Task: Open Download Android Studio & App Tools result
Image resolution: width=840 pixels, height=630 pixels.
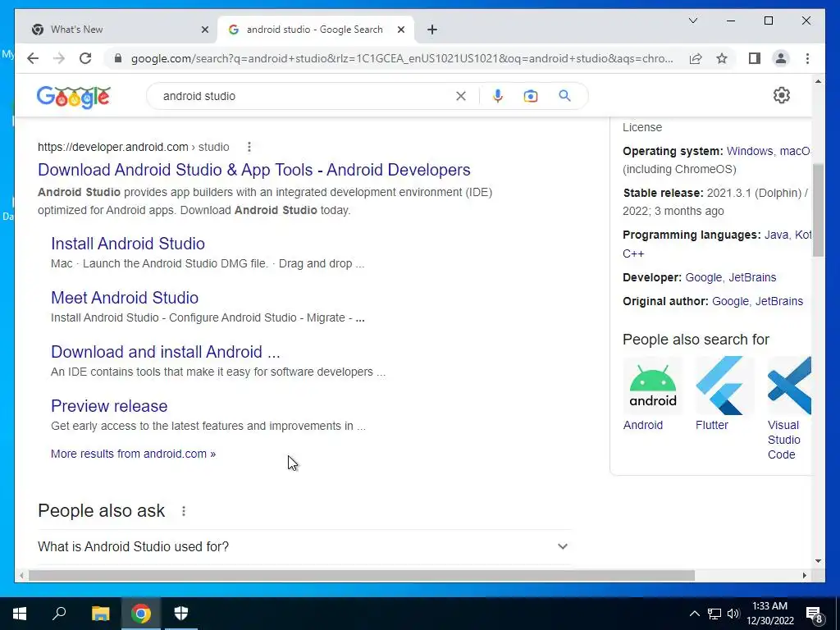Action: [254, 170]
